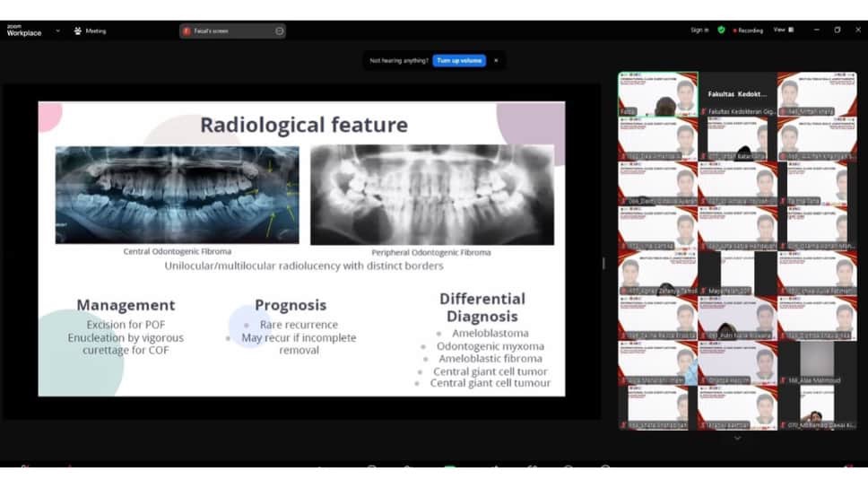Select the Alaa Mahmoud participant tile
Viewport: 868px width, 488px height.
point(816,363)
